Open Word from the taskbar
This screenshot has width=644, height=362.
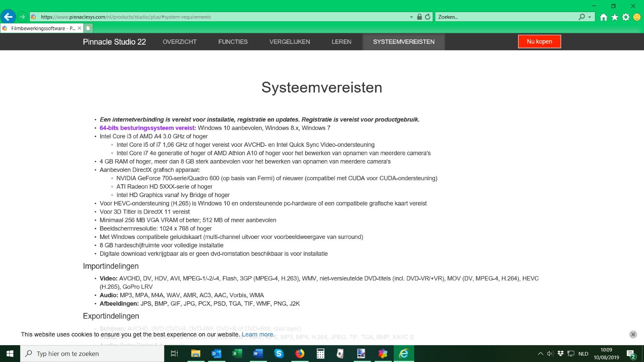click(x=258, y=354)
